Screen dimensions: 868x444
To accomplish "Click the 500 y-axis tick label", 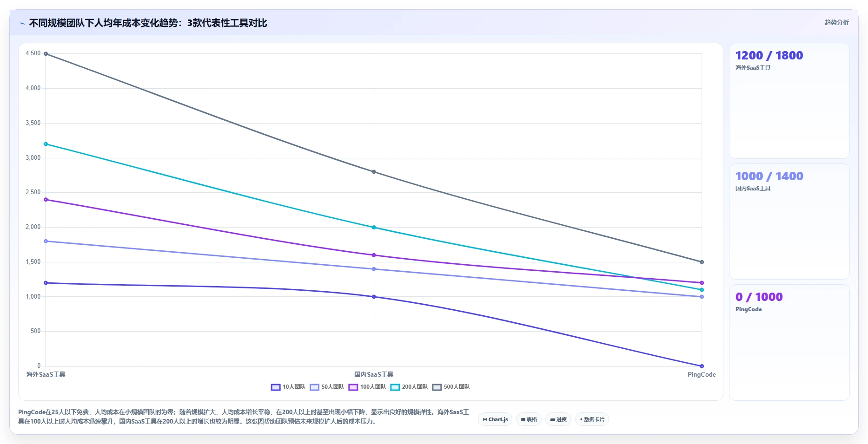I will point(35,331).
